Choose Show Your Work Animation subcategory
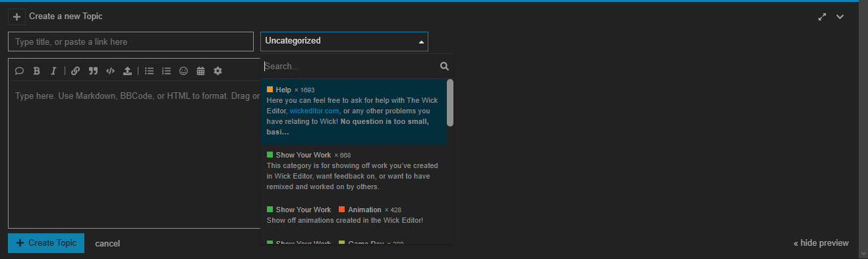Viewport: 868px width, 259px height. pos(353,215)
